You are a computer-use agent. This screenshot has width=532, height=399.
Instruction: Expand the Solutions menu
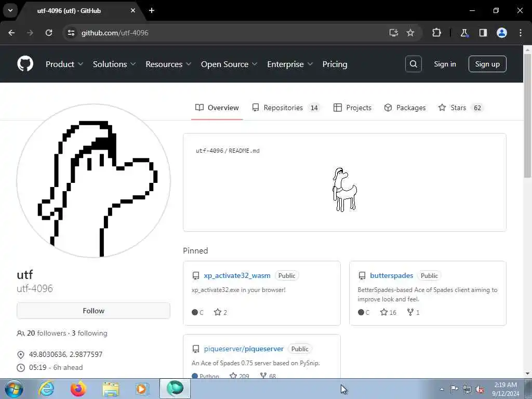[114, 64]
